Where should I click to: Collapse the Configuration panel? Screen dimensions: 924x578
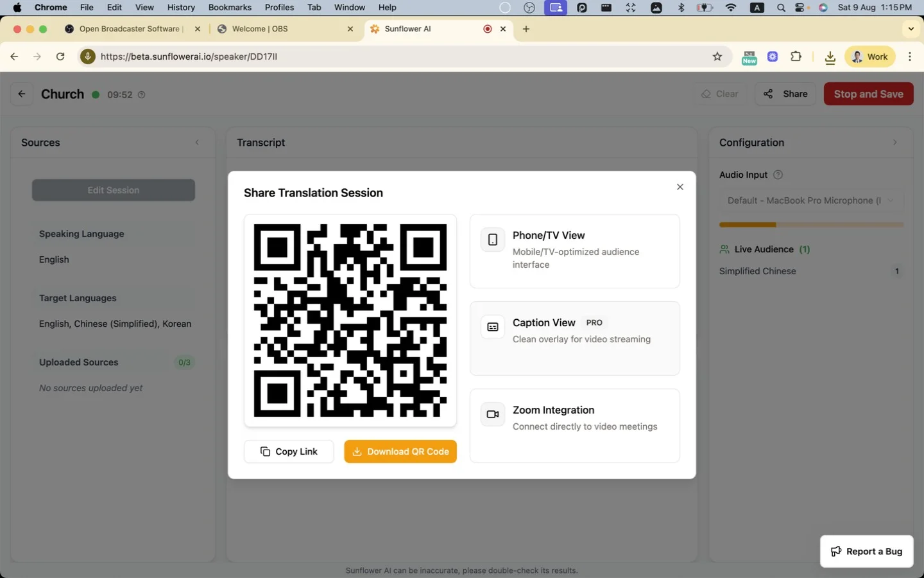895,143
